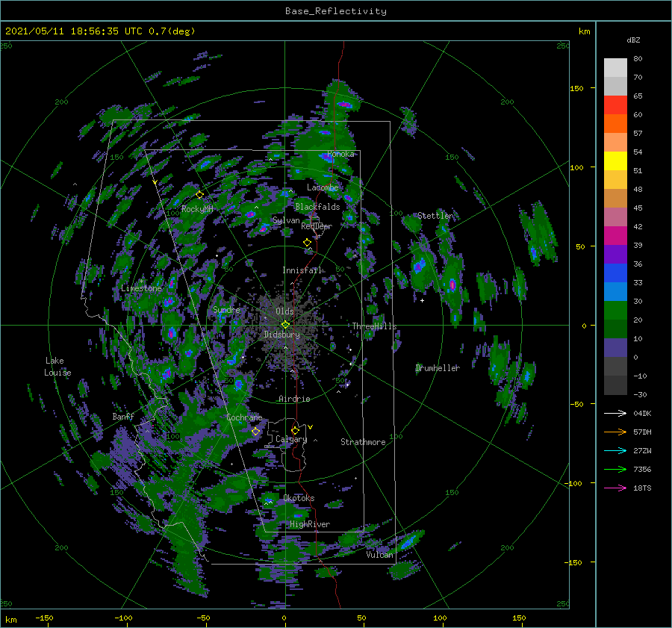
Task: Click the green 7356 arrow legend icon
Action: pyautogui.click(x=615, y=470)
